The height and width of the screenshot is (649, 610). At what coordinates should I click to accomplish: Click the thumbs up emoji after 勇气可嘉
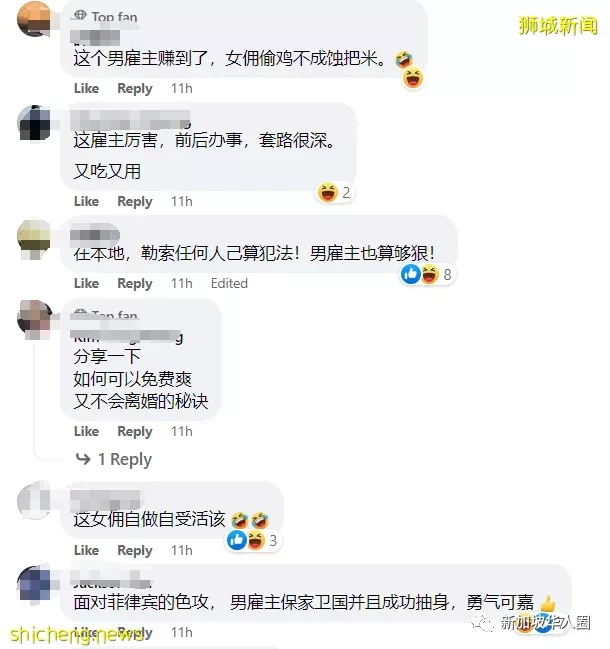(x=548, y=604)
